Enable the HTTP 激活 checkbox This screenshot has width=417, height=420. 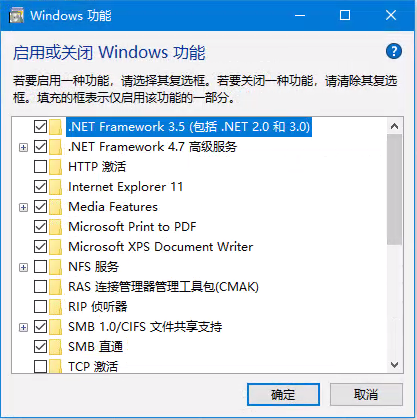click(40, 167)
